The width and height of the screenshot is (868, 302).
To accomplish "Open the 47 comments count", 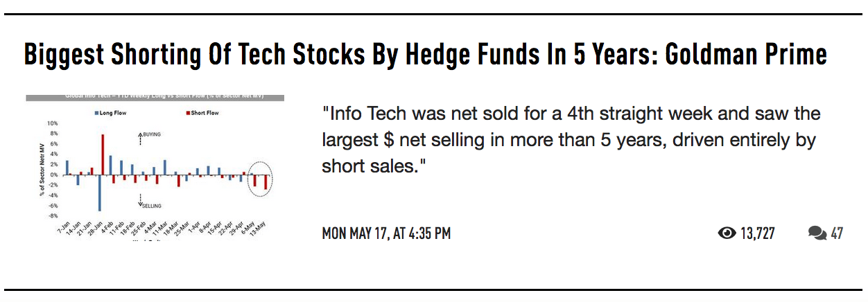I will click(x=837, y=233).
